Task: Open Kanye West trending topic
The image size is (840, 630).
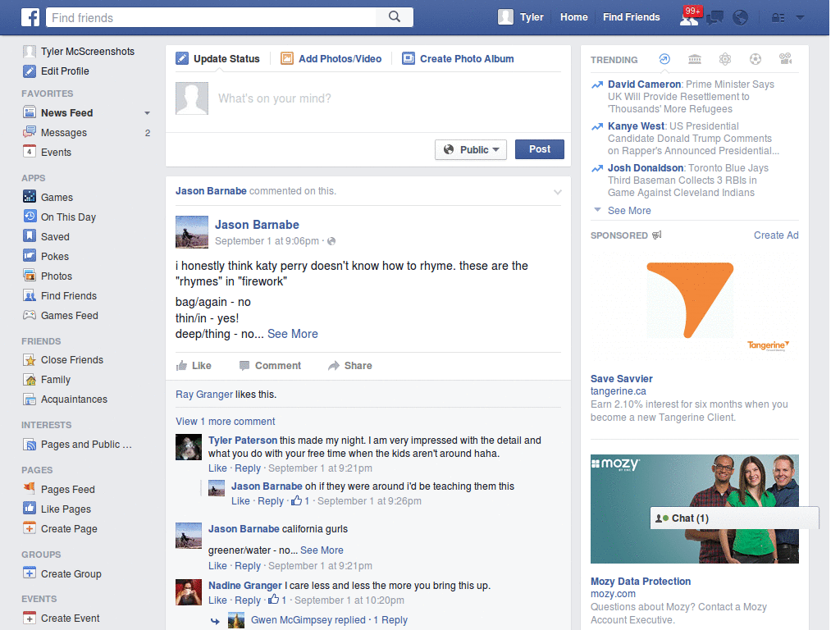Action: click(x=636, y=126)
